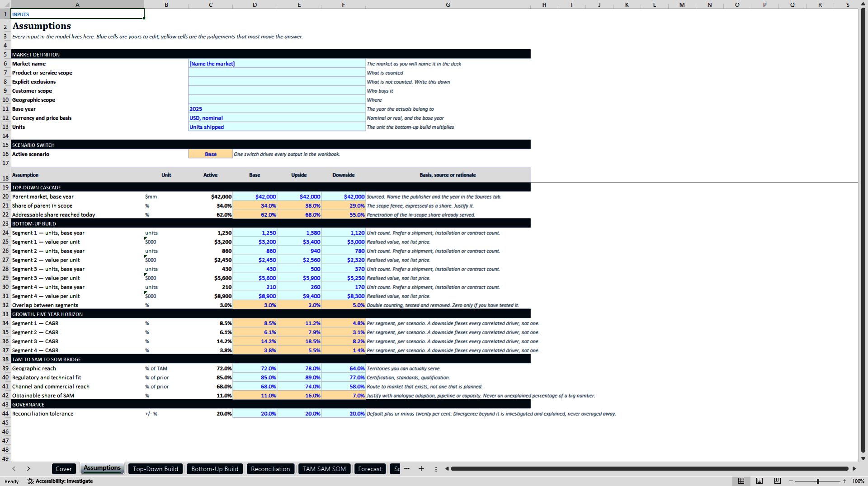
Task: Select Segment 3 downside units 370
Action: click(x=344, y=269)
